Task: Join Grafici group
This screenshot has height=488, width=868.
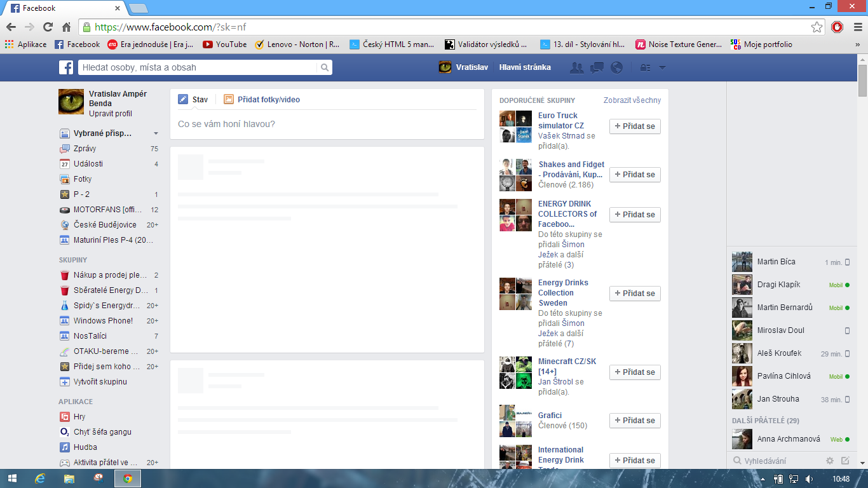Action: tap(635, 421)
